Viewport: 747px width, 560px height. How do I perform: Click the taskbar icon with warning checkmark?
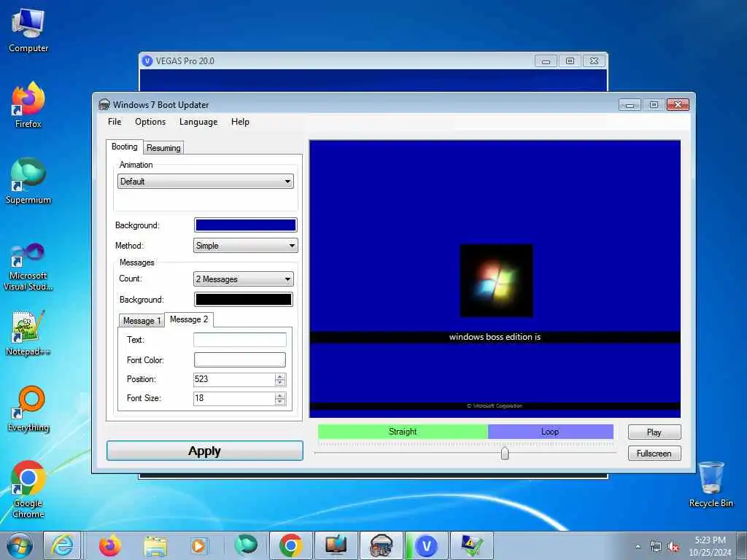click(x=472, y=545)
